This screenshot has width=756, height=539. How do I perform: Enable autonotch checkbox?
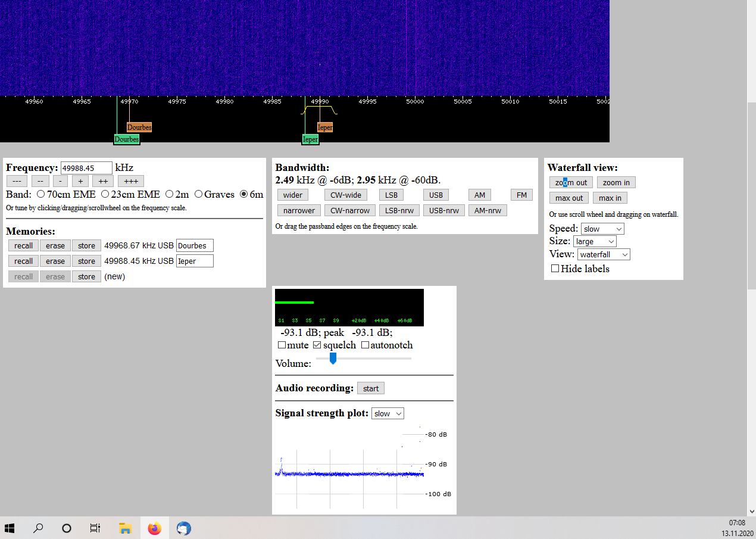click(x=365, y=345)
